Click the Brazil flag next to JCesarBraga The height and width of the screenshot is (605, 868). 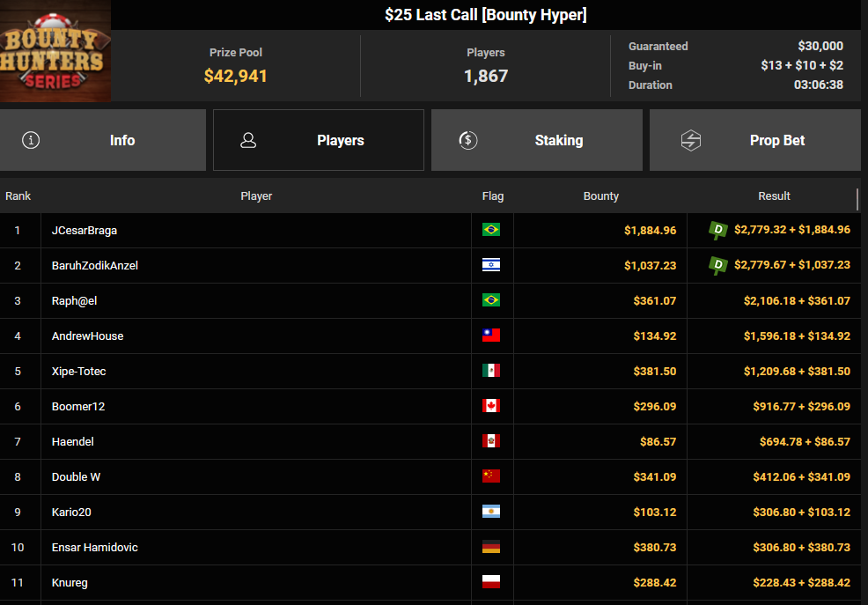coord(491,230)
